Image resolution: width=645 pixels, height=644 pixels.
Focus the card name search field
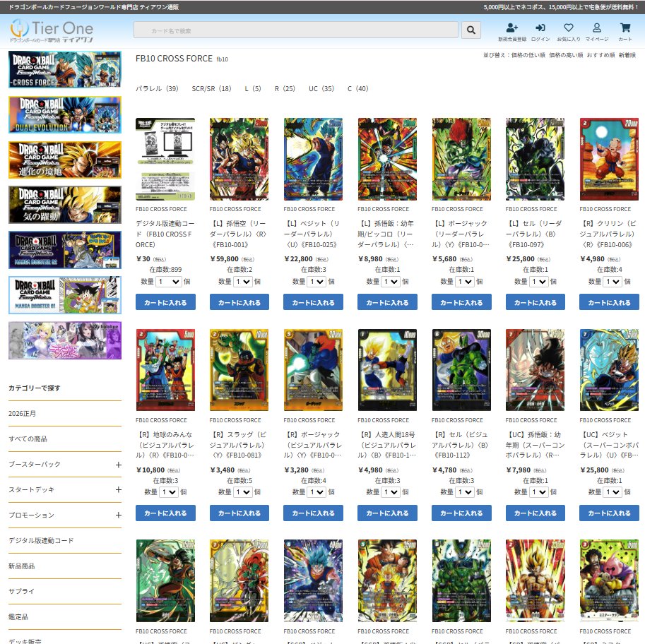[x=296, y=30]
